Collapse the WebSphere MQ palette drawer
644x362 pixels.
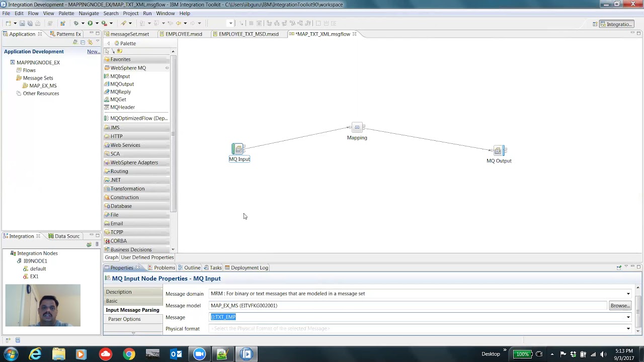pos(136,68)
